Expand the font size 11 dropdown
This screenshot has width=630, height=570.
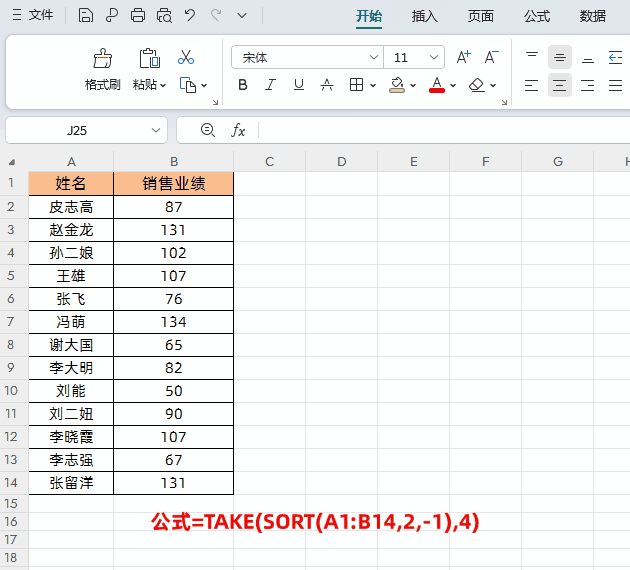click(434, 57)
